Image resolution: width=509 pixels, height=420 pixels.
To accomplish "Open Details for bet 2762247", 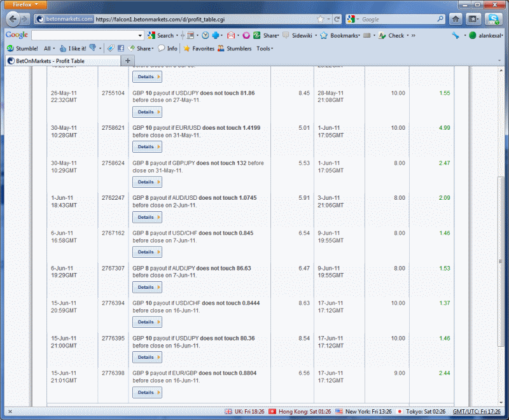I will tap(147, 217).
